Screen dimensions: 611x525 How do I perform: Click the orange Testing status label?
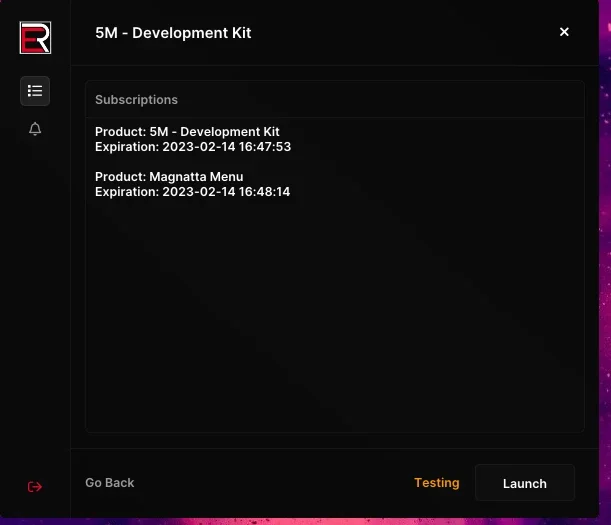436,483
